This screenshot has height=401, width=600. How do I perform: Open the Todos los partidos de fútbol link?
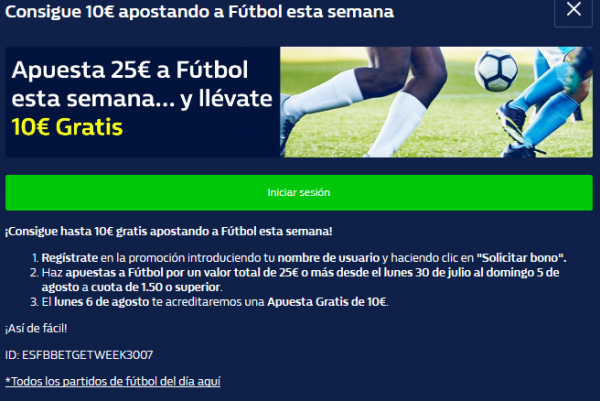(113, 381)
